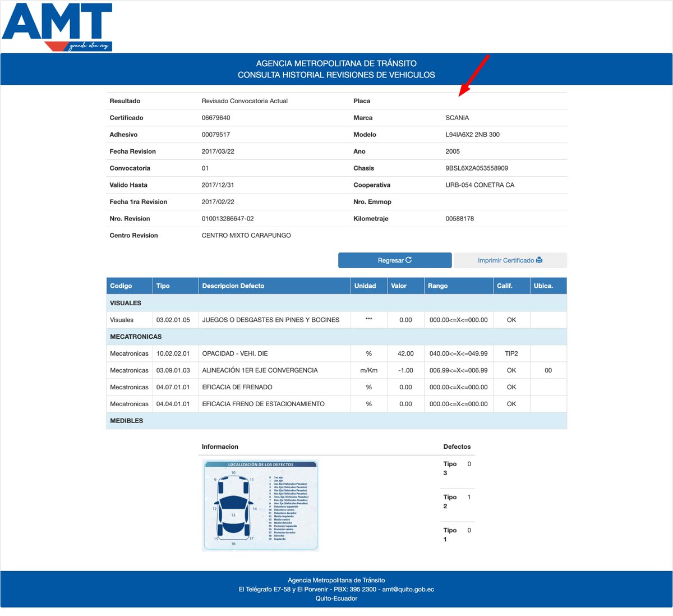Click the alignment value -1.00
This screenshot has width=673, height=616.
coord(405,370)
